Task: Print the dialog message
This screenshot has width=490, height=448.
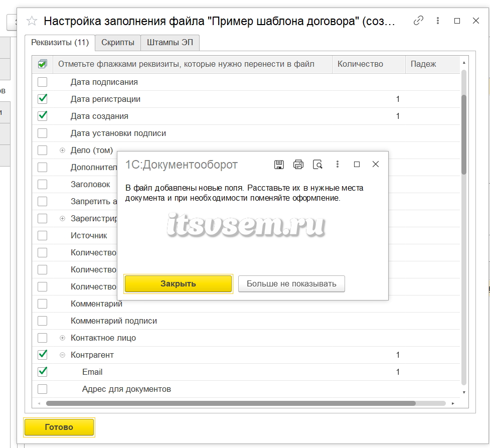Action: pyautogui.click(x=298, y=165)
